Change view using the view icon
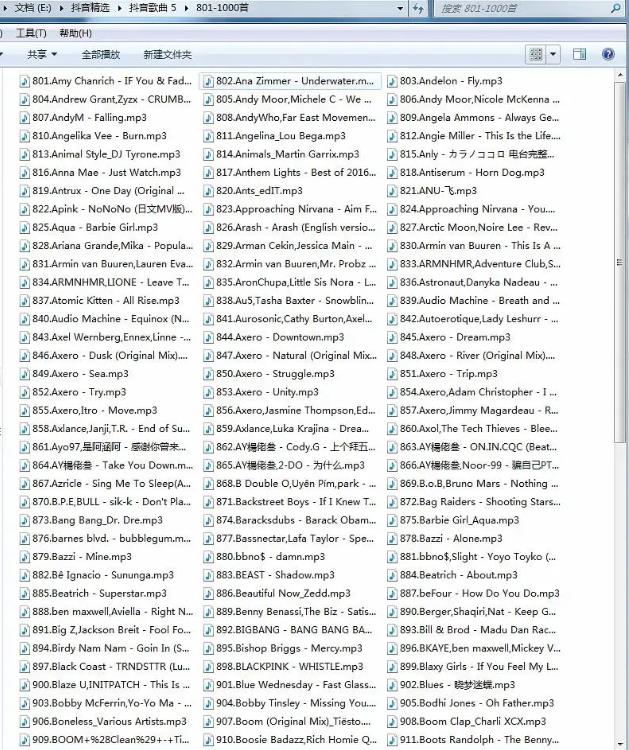Screen dimensions: 629x750 pyautogui.click(x=536, y=55)
